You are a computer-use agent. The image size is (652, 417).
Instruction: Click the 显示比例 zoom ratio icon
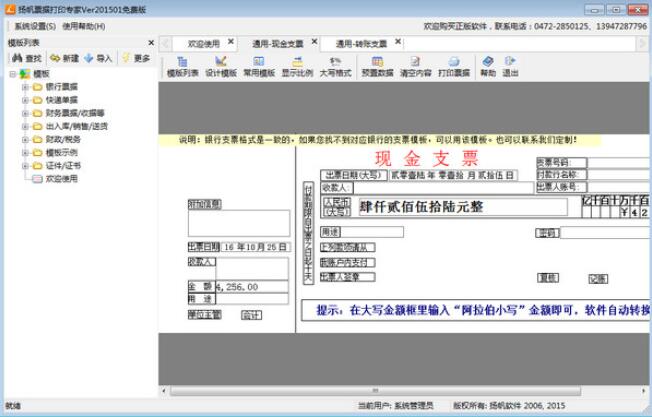[296, 66]
